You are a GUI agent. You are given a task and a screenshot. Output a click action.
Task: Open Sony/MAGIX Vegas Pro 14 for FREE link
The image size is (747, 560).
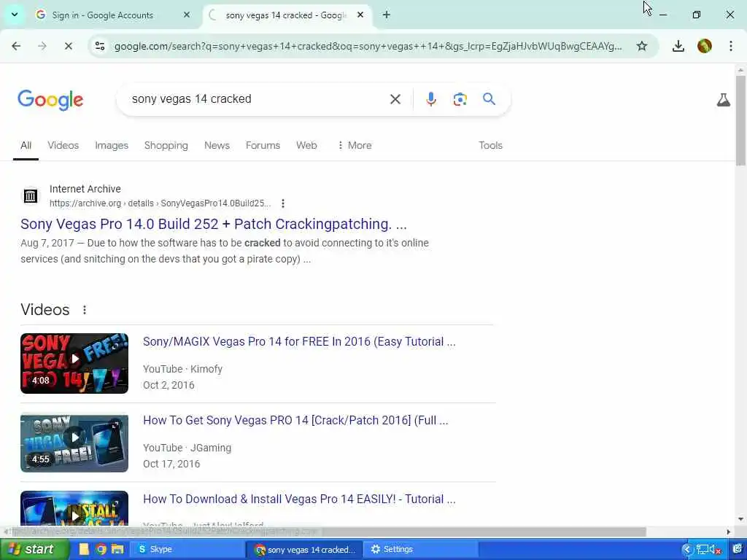[299, 341]
